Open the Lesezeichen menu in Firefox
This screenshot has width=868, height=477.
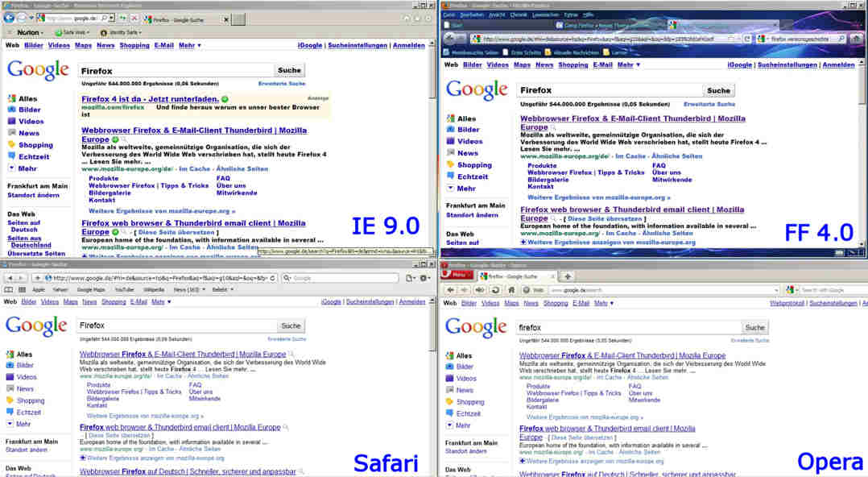click(x=544, y=15)
